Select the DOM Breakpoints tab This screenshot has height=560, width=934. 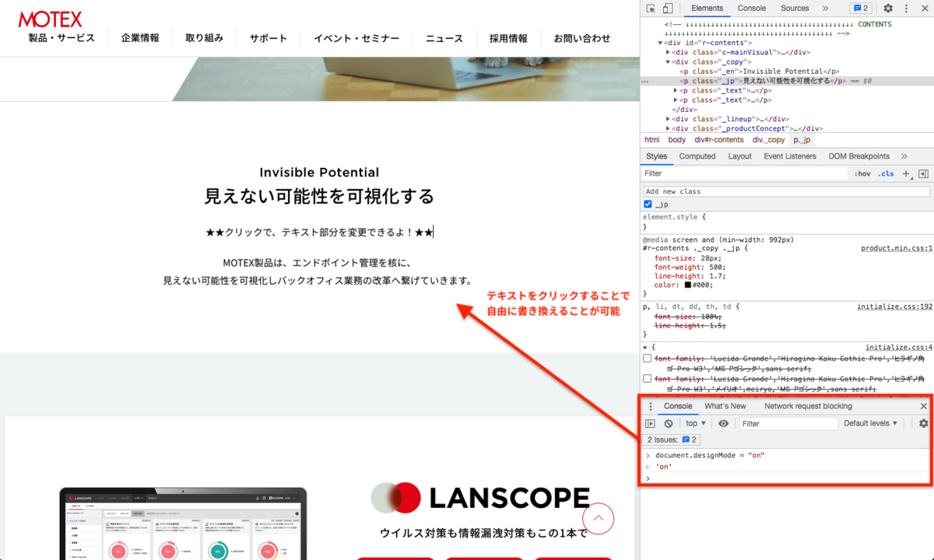coord(859,156)
